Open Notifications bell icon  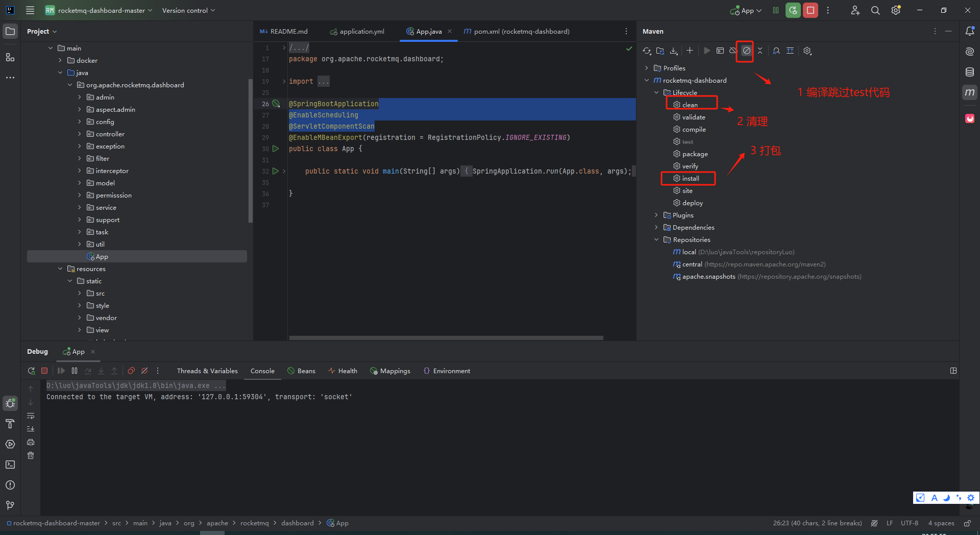pyautogui.click(x=970, y=31)
